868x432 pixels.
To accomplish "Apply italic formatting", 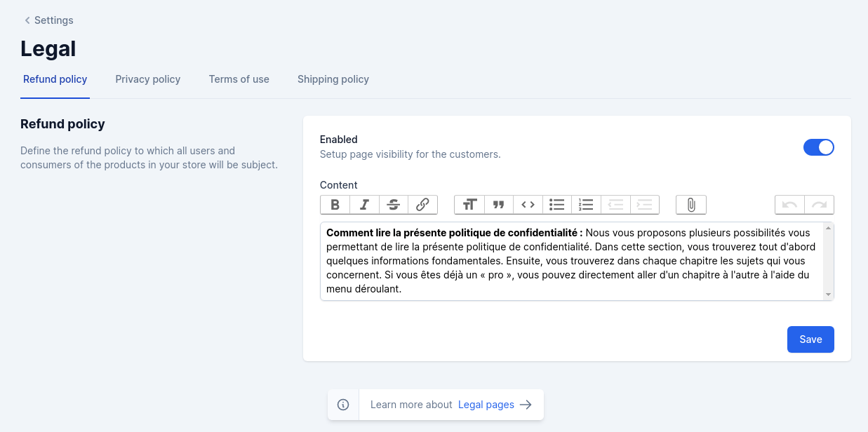I will click(x=364, y=205).
